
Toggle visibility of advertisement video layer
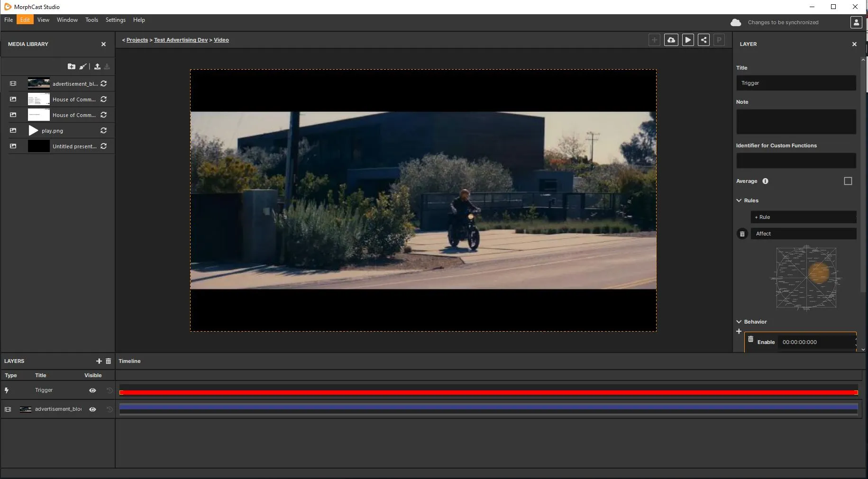(x=92, y=409)
